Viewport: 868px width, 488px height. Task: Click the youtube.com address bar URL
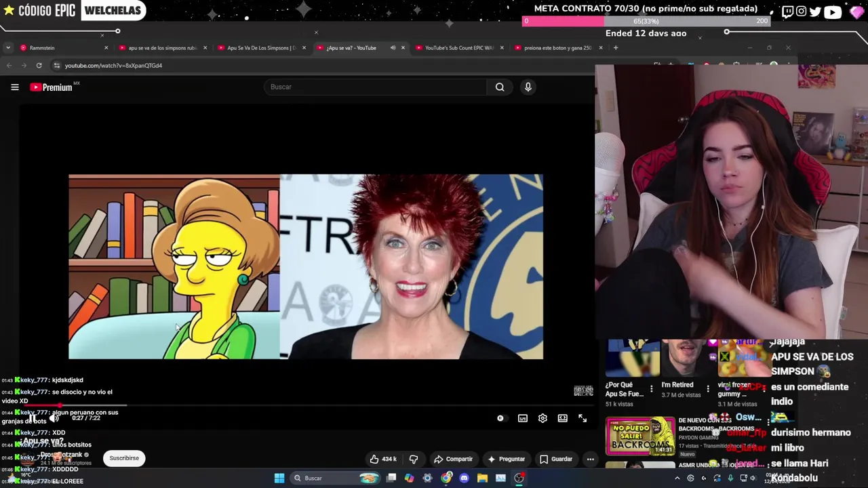tap(113, 66)
